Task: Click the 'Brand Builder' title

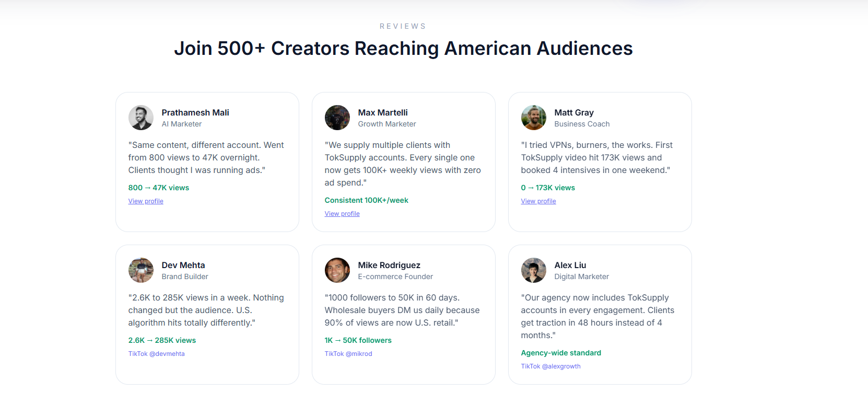Action: point(185,276)
